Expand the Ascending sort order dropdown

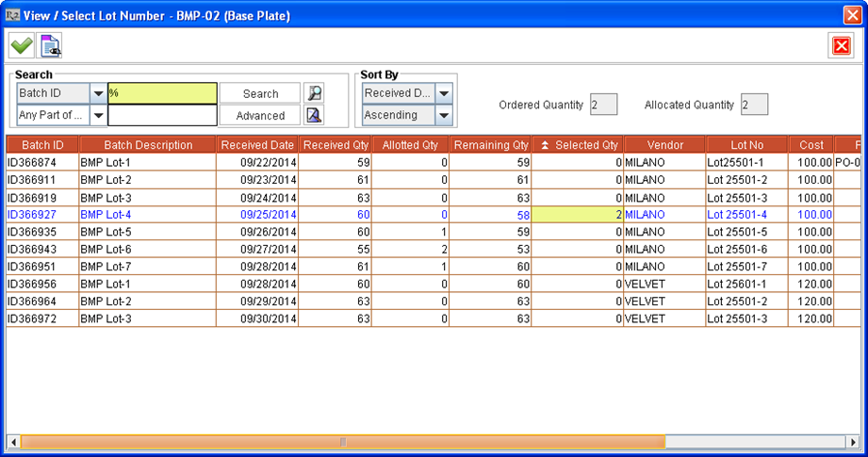point(444,115)
